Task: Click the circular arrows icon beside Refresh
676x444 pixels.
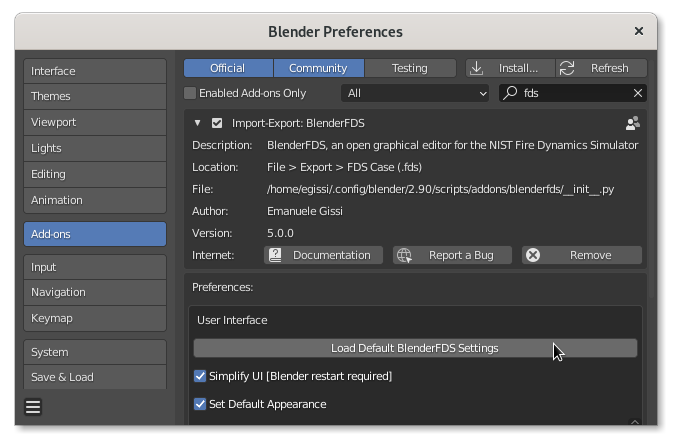Action: [x=566, y=68]
